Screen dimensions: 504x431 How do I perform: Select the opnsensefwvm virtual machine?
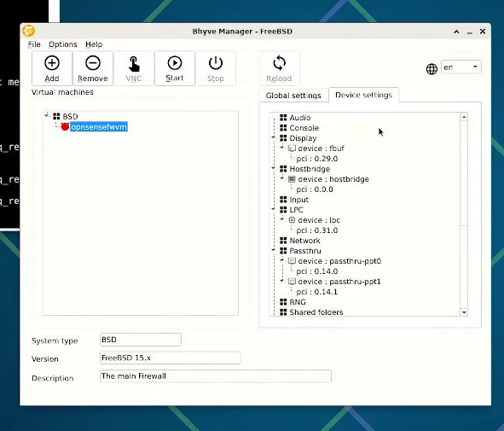(x=99, y=127)
